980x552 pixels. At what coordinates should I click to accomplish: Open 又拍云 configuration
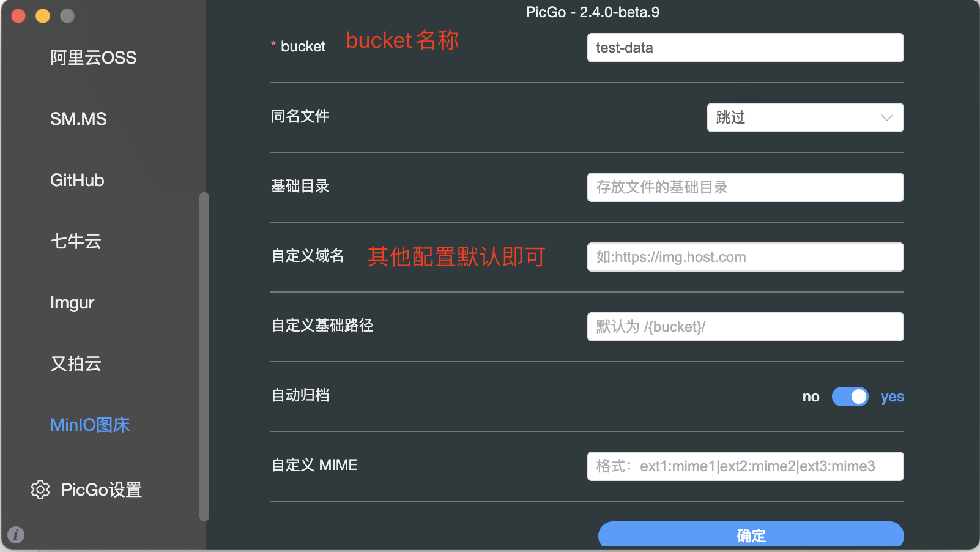[76, 364]
